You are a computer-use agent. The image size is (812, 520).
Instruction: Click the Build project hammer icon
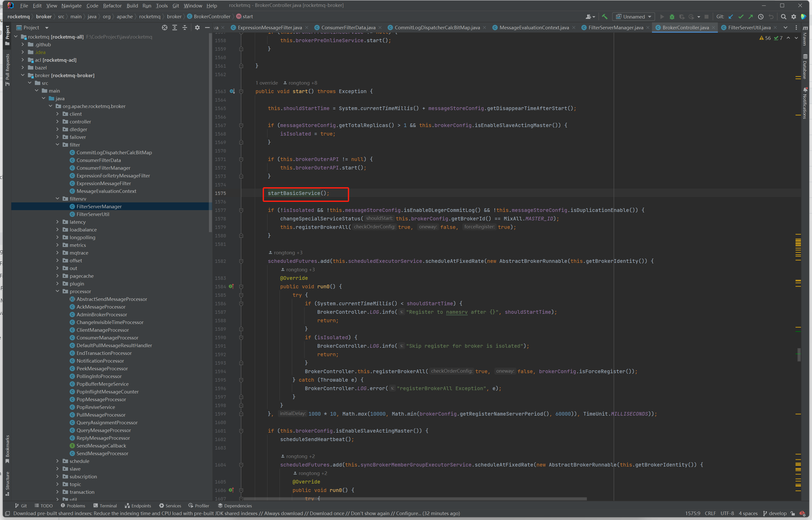tap(605, 16)
